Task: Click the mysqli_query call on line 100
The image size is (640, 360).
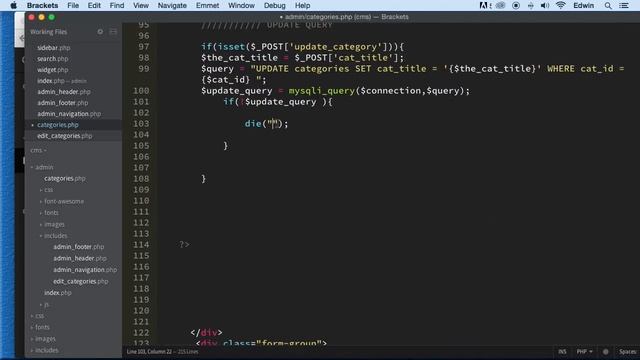Action: (322, 91)
